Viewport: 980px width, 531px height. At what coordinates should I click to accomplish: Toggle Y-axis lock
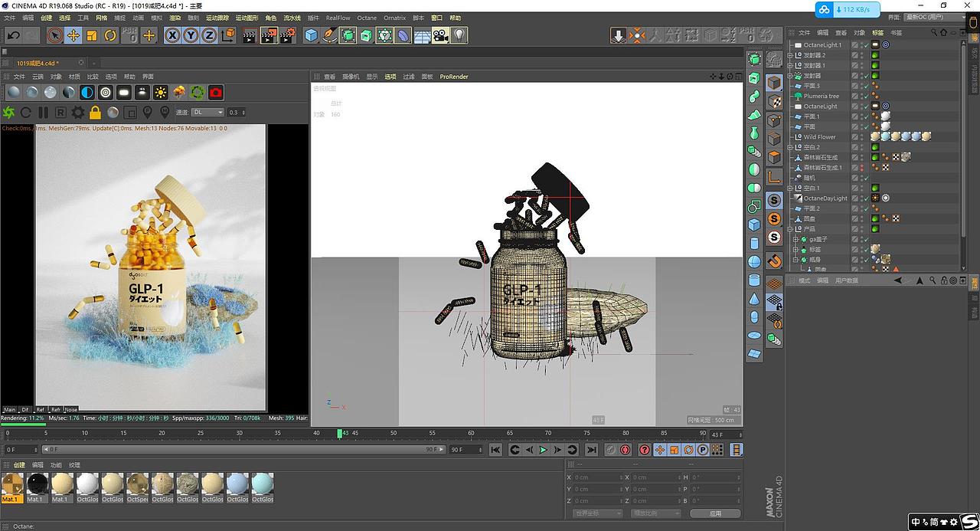click(191, 35)
